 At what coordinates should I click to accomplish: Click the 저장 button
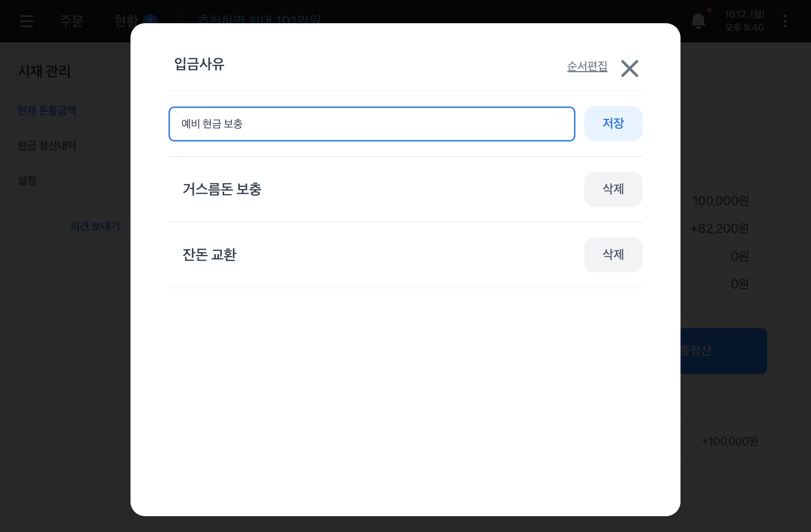[x=613, y=123]
